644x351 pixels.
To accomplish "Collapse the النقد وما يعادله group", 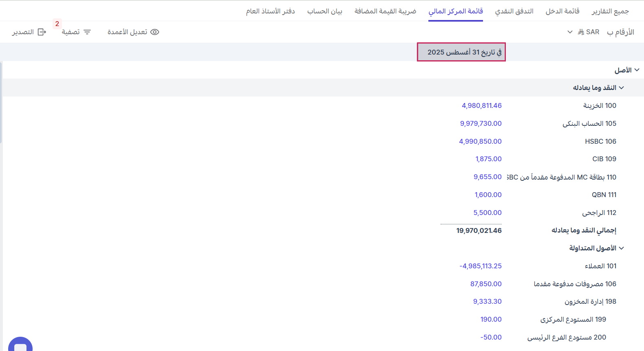I will (x=622, y=88).
